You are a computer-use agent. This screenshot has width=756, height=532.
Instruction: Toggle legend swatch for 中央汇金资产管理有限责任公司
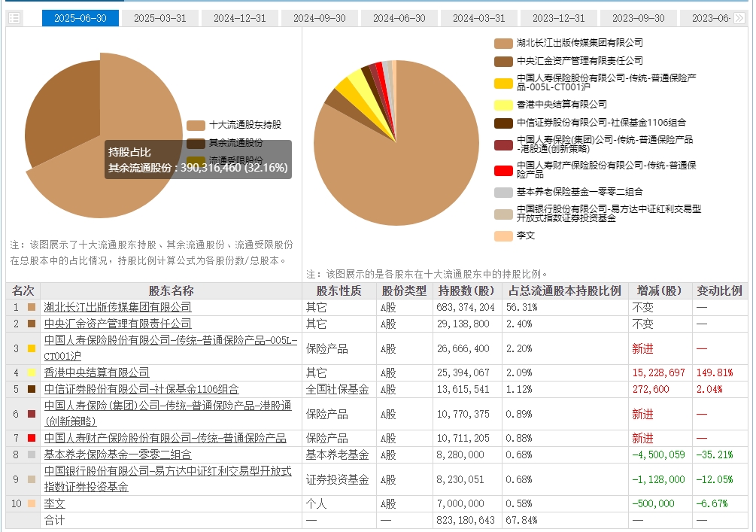click(x=503, y=61)
